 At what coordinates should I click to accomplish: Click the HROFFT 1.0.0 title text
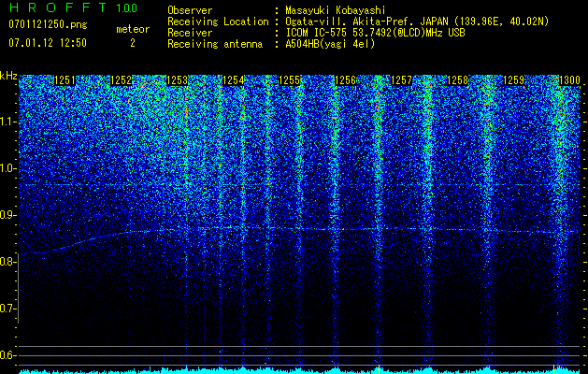(x=73, y=7)
